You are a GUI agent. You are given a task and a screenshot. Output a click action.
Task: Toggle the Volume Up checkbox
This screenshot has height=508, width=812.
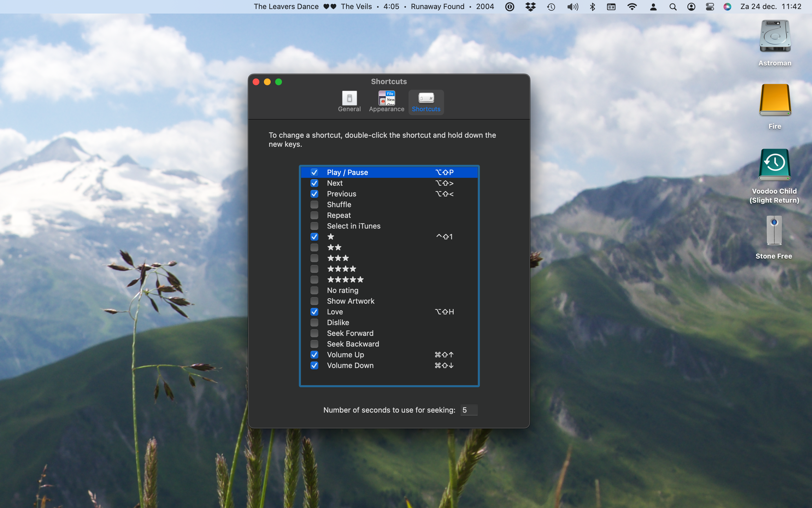[314, 355]
